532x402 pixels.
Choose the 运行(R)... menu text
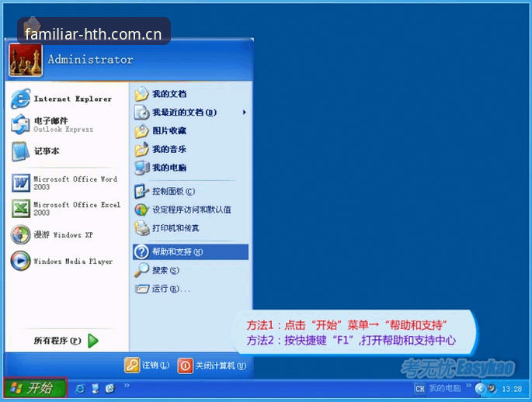click(171, 289)
